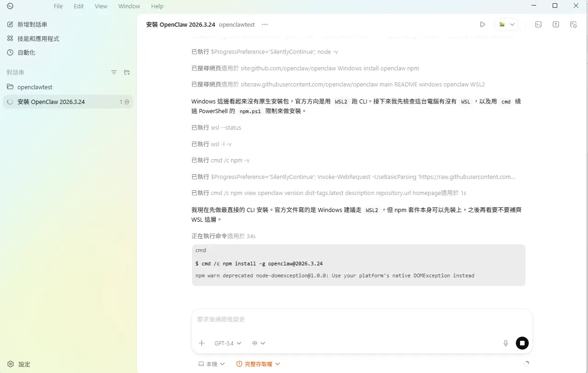588x373 pixels.
Task: Click the filter icon beside 對話串
Action: point(113,72)
